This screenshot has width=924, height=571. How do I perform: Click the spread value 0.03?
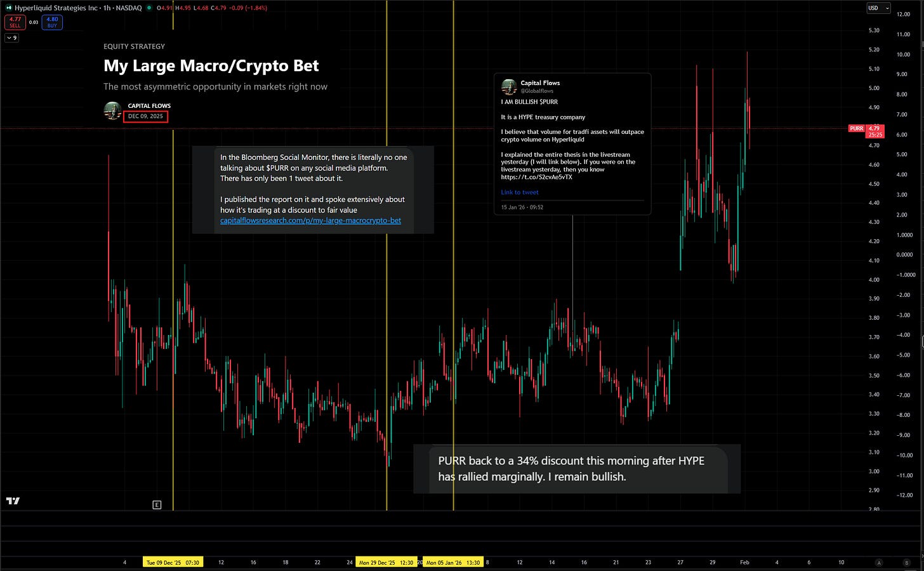(34, 22)
